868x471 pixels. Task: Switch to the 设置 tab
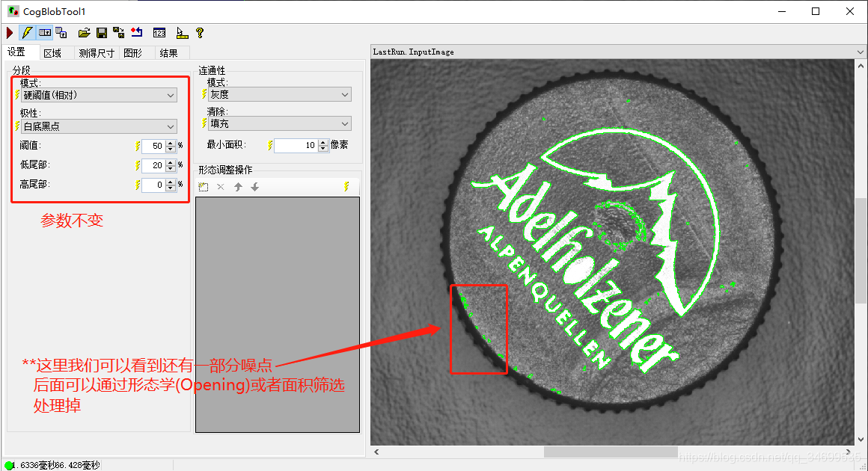16,52
